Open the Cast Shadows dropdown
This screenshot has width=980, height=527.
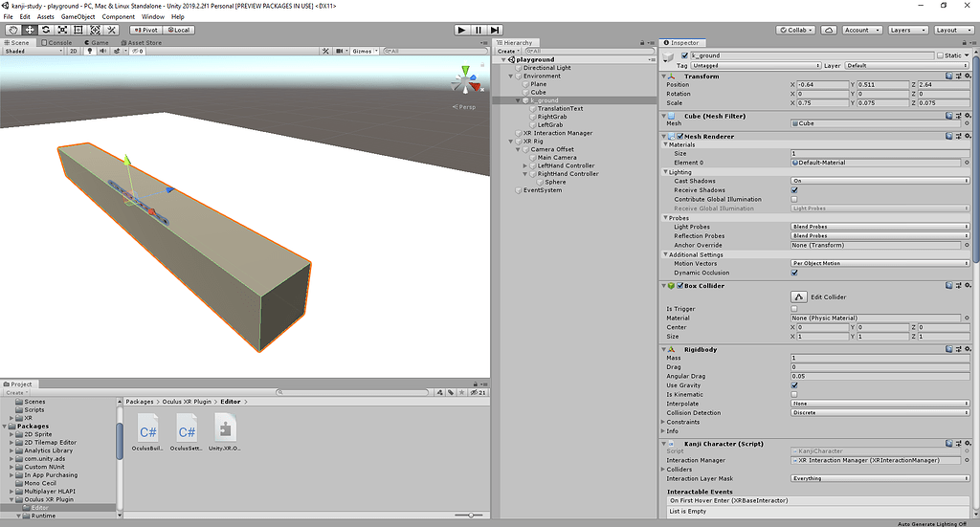pos(880,181)
